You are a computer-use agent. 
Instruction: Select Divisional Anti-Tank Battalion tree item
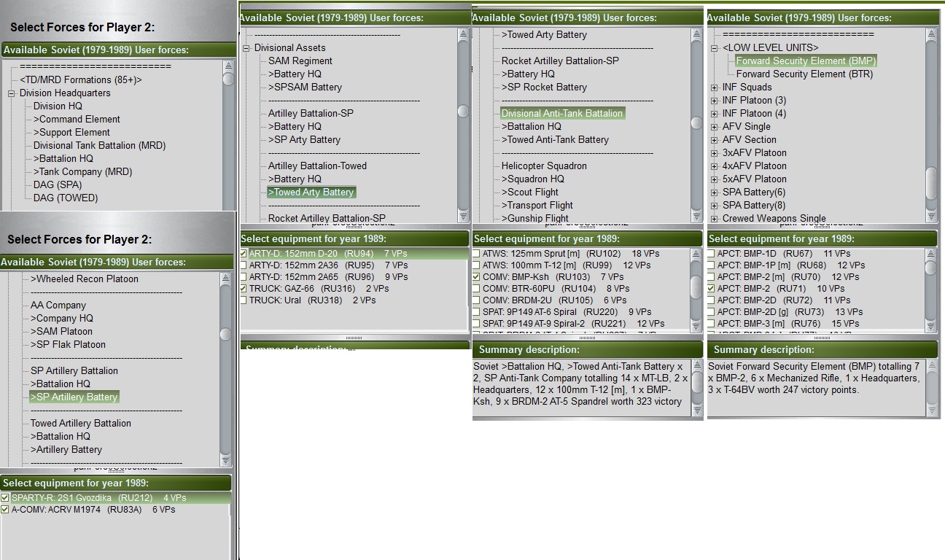pyautogui.click(x=562, y=114)
